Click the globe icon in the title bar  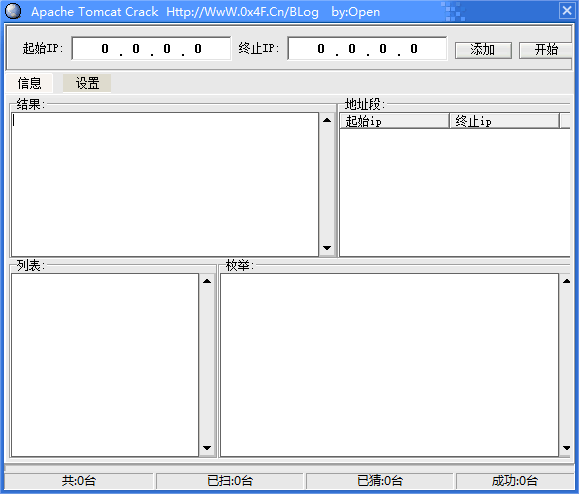click(x=13, y=11)
